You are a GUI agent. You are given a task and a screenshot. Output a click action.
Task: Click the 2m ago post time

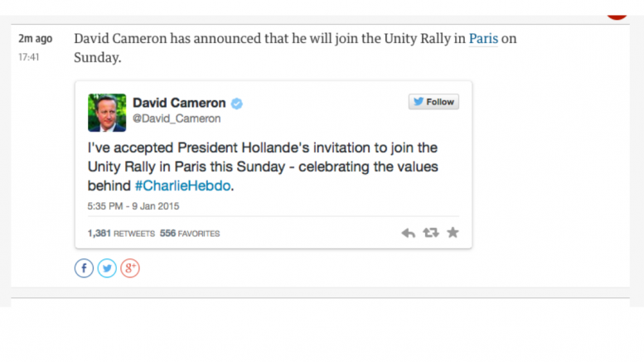pyautogui.click(x=36, y=39)
